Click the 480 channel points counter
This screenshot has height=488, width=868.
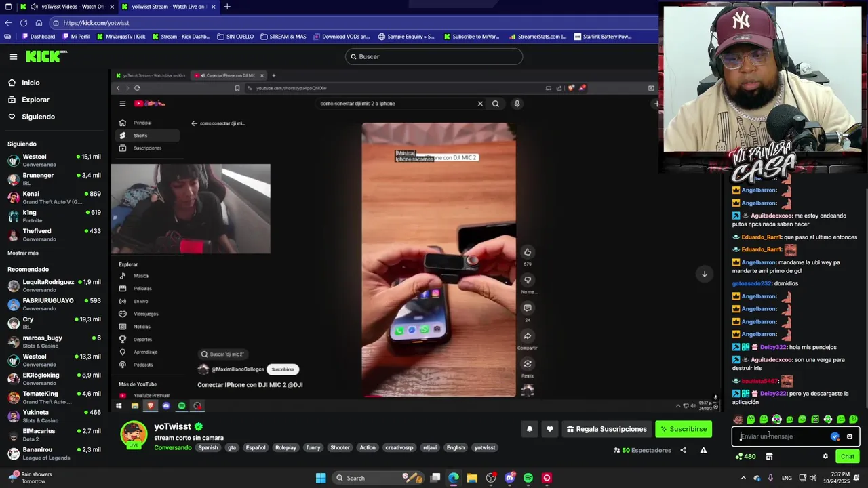(745, 456)
